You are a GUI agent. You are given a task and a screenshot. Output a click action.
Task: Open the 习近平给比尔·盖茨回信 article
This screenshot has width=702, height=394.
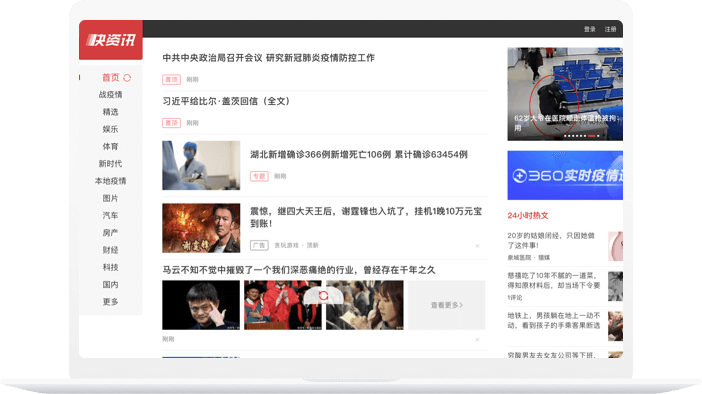tap(227, 101)
